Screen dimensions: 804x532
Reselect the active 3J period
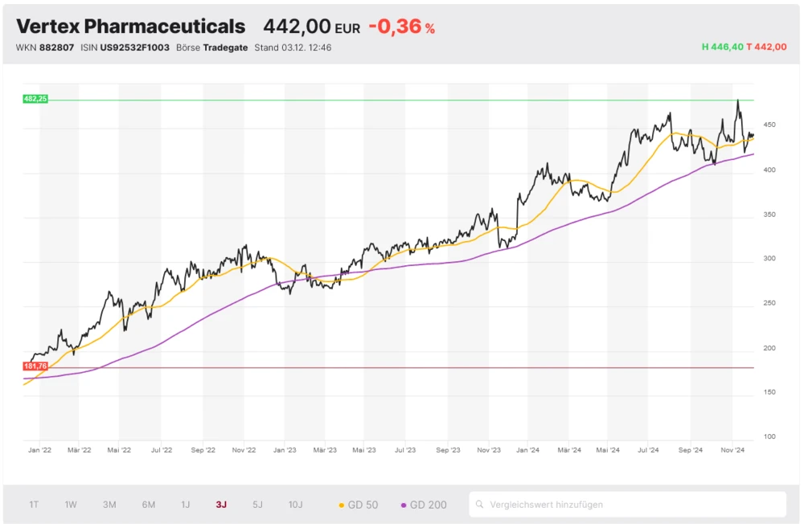click(220, 505)
